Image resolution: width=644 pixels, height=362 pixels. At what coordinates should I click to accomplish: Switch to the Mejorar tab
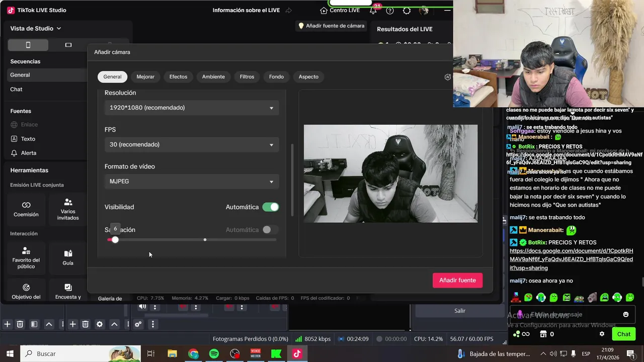pos(145,77)
